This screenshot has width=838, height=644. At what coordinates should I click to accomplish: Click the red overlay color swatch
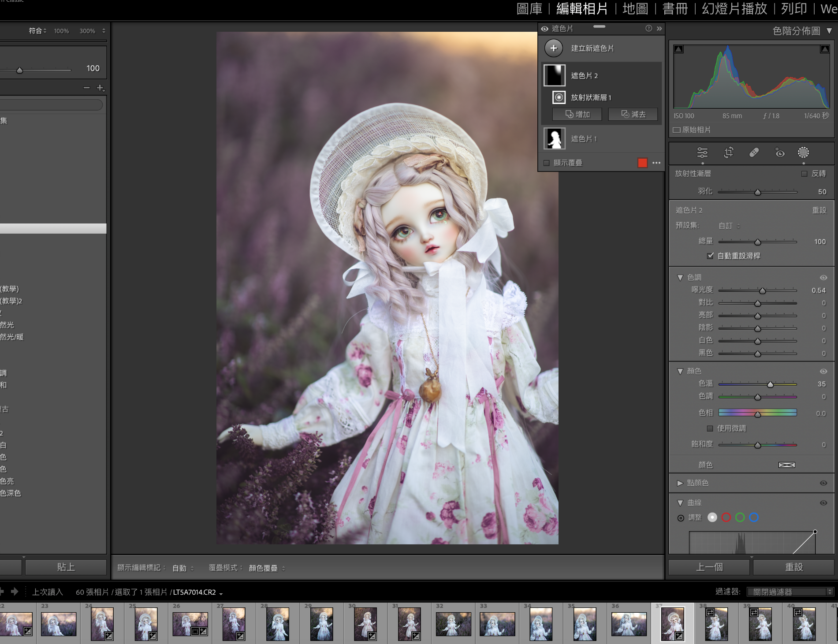pyautogui.click(x=642, y=163)
